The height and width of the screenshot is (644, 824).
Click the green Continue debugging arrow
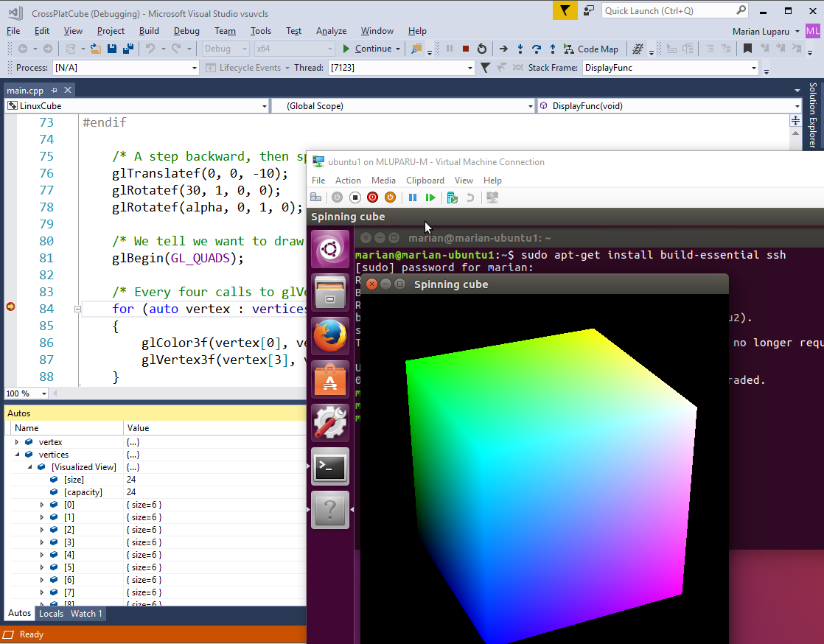coord(346,49)
